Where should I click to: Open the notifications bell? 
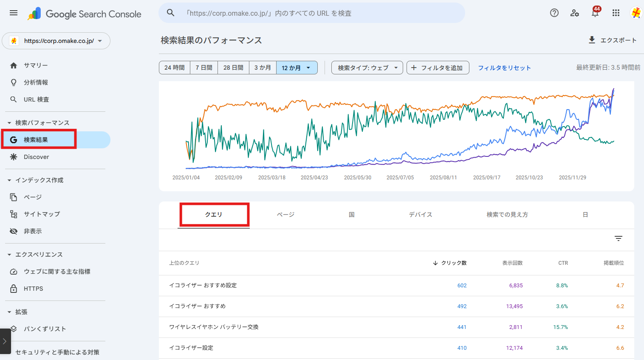coord(595,13)
